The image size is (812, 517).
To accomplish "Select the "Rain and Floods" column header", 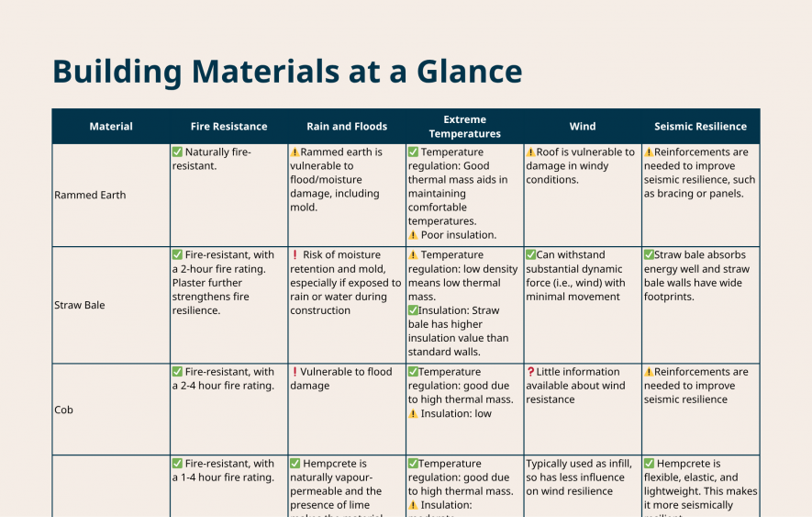I will click(x=347, y=127).
